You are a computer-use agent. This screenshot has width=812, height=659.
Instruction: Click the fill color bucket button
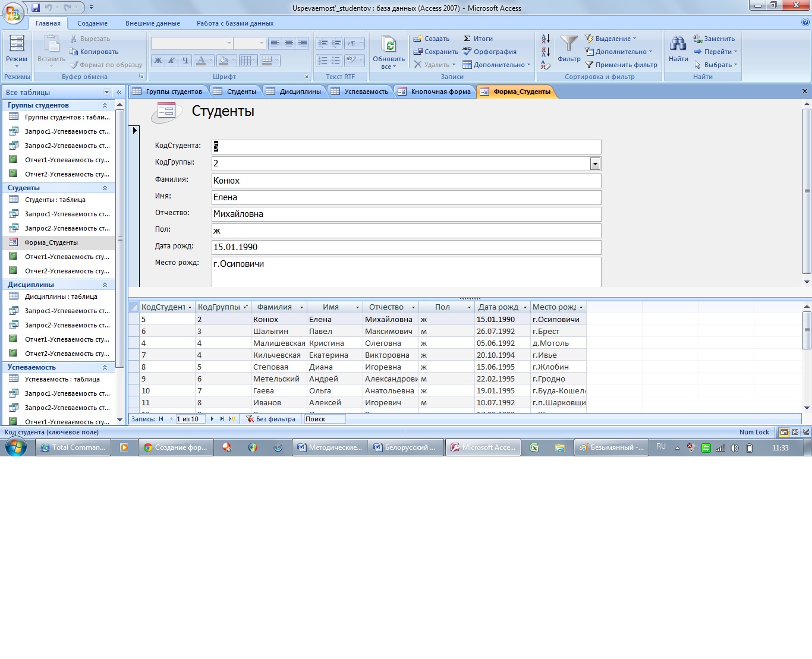[x=223, y=61]
